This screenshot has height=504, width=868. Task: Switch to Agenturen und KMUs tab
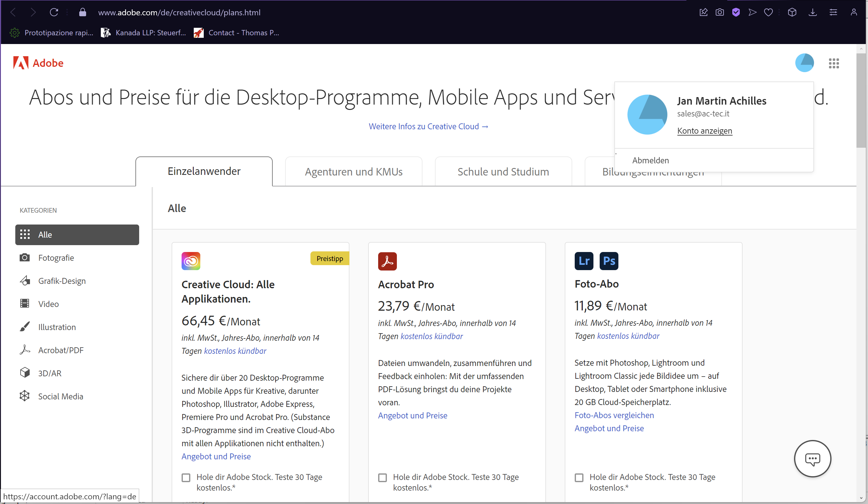click(x=354, y=172)
